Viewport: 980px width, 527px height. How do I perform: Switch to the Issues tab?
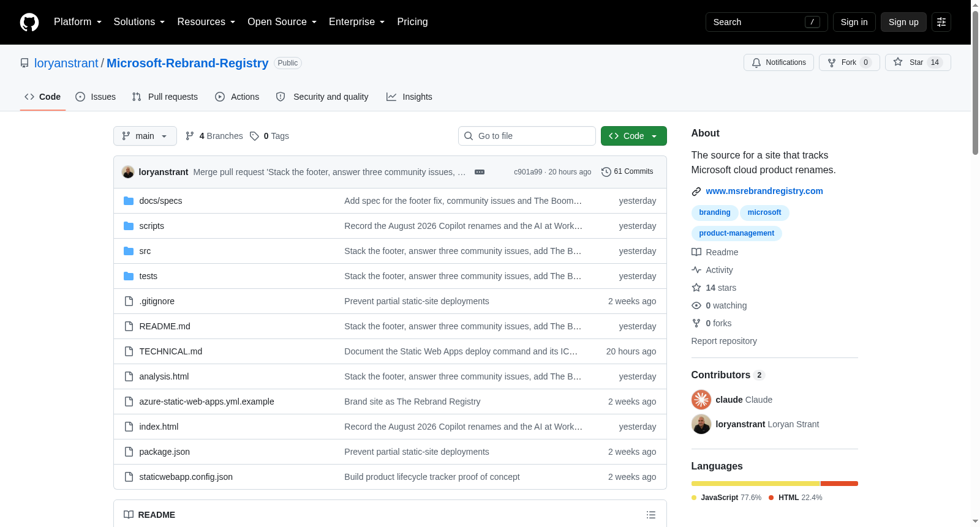tap(96, 97)
